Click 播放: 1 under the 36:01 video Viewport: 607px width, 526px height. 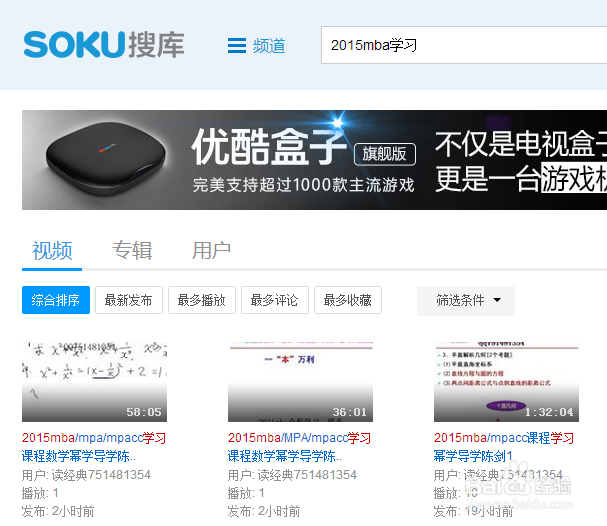[x=246, y=493]
